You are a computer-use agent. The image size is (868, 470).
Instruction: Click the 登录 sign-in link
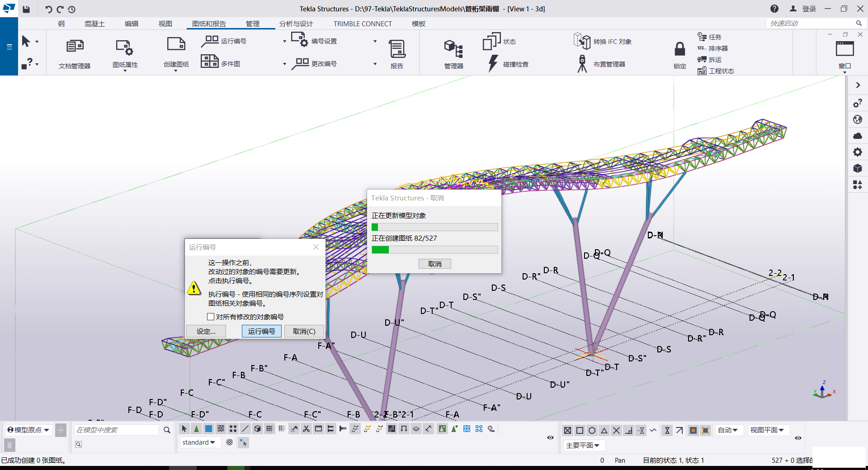[x=809, y=9]
